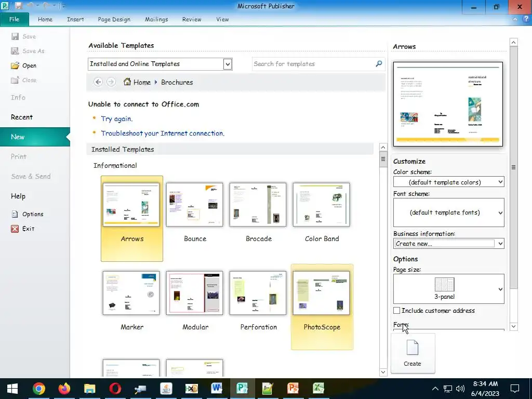Open Microsoft Word from the taskbar
The height and width of the screenshot is (399, 532).
click(x=217, y=388)
